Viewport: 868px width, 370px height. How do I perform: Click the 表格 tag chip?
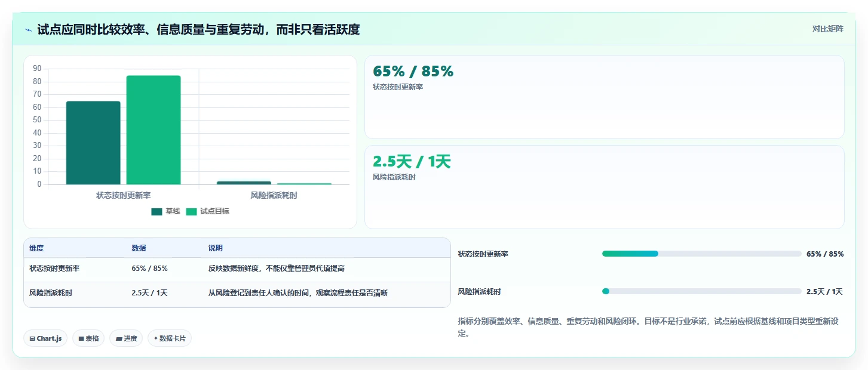click(x=88, y=338)
